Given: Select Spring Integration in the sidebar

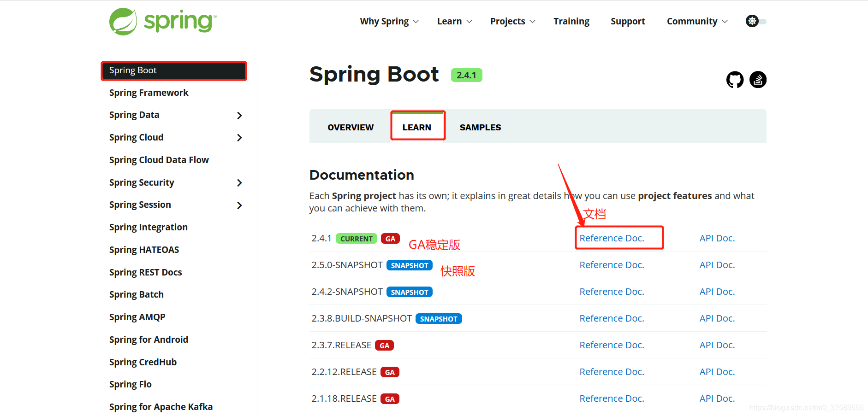Looking at the screenshot, I should pos(148,227).
